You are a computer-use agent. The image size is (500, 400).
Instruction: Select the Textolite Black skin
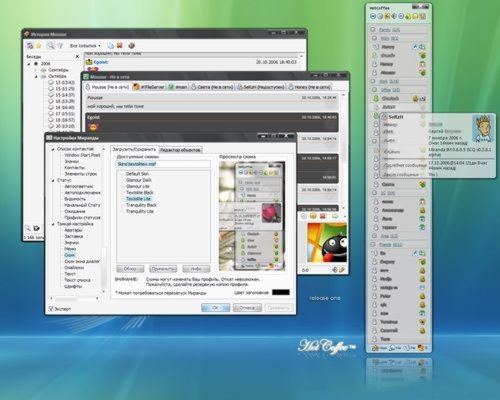[x=140, y=193]
